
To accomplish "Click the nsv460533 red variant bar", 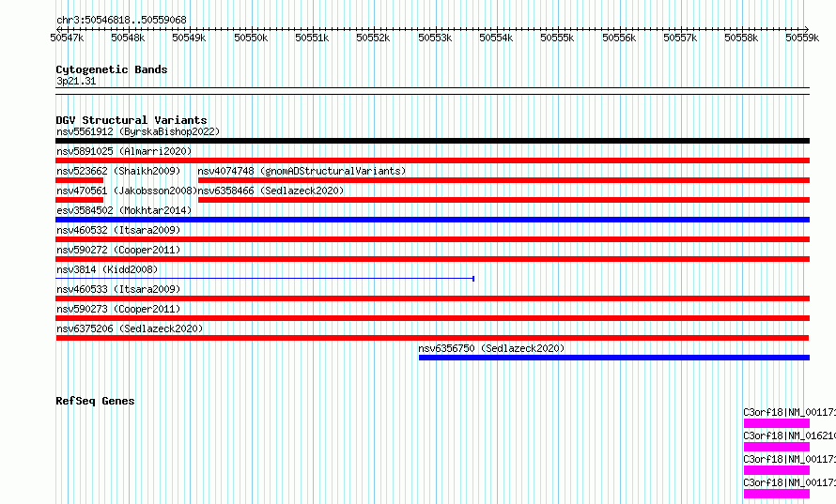I will coord(432,298).
